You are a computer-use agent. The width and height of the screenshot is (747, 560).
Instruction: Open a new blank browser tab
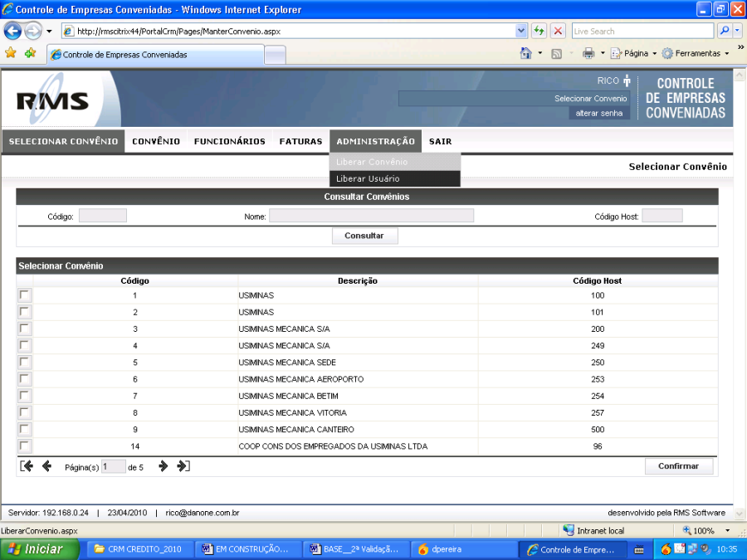[x=275, y=55]
